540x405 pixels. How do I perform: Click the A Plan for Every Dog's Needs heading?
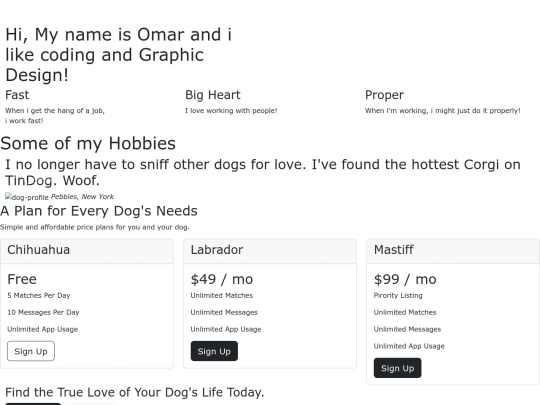tap(99, 211)
